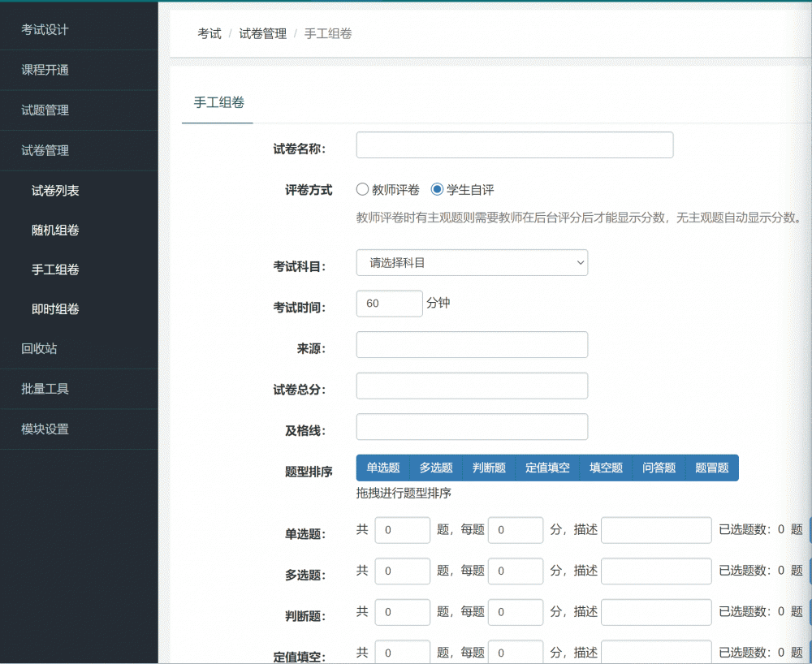Open 随机组卷 in the sidebar

55,231
